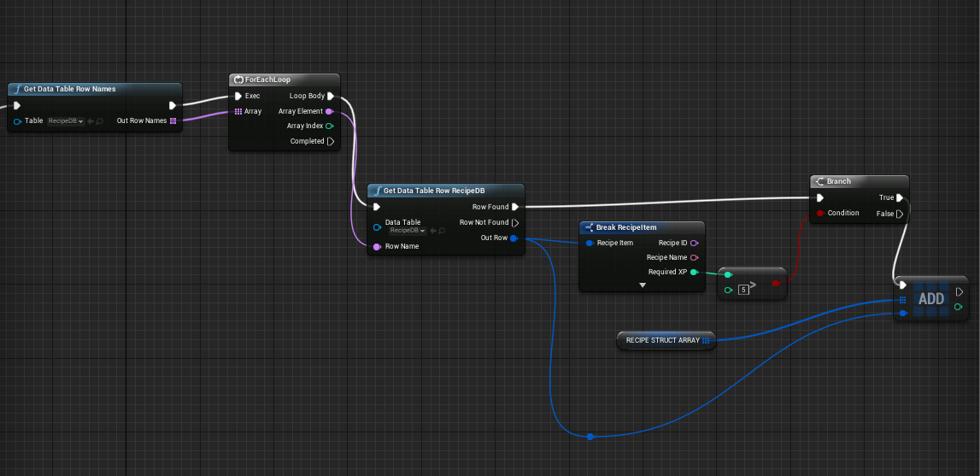Image resolution: width=980 pixels, height=476 pixels.
Task: Expand hidden pins on Break RecipeItem node
Action: [x=642, y=285]
